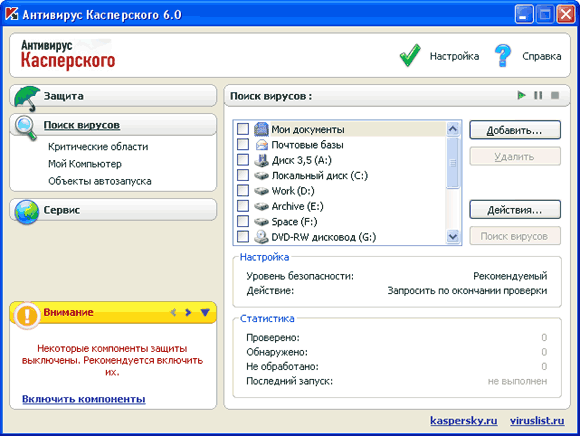This screenshot has height=436, width=580.
Task: Select Объекты автозапуска in sidebar
Action: [x=100, y=181]
